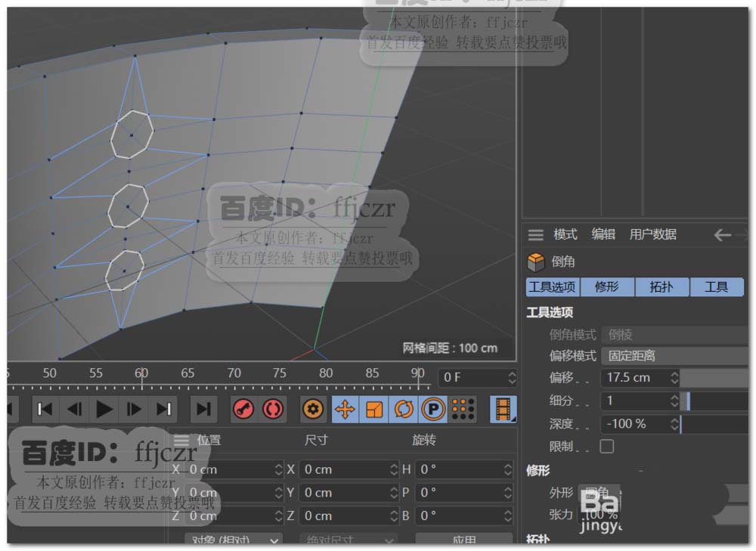
Task: Click the 偏移 field stepper arrows
Action: click(674, 377)
